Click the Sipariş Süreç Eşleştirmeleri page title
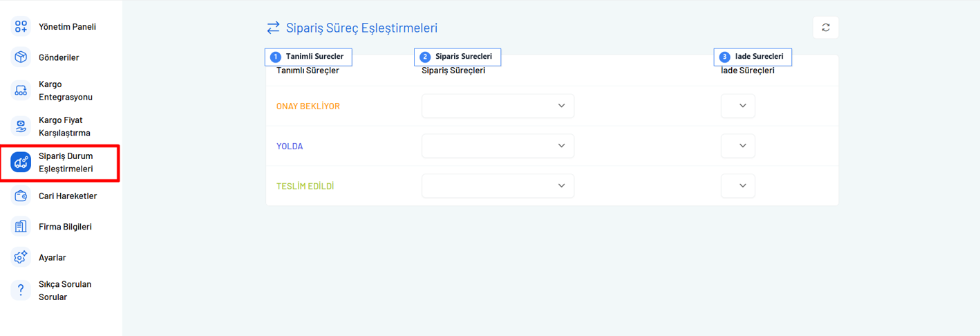 point(361,28)
